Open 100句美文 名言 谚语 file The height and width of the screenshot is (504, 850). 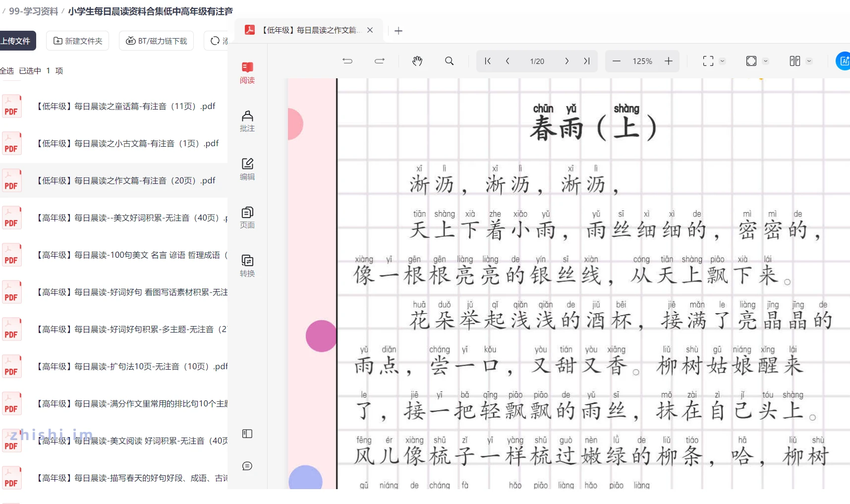(x=131, y=255)
